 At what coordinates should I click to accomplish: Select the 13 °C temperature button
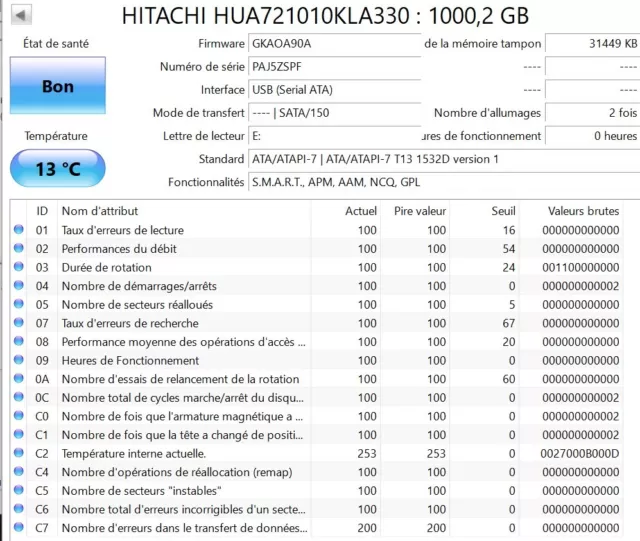[x=58, y=168]
